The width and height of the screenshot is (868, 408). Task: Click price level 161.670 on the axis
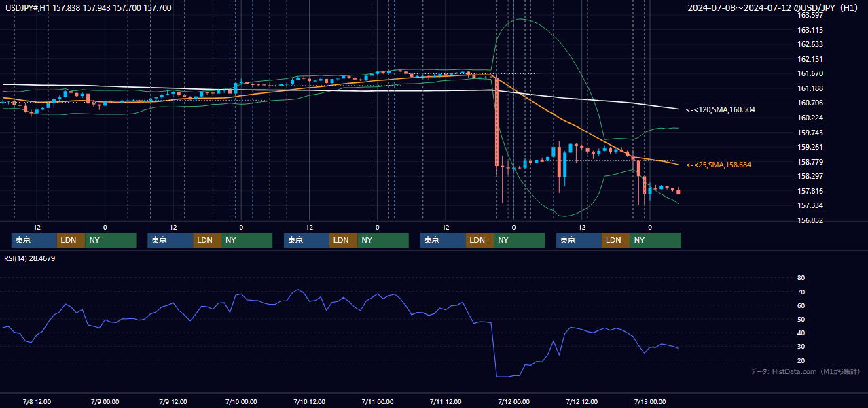pyautogui.click(x=810, y=73)
